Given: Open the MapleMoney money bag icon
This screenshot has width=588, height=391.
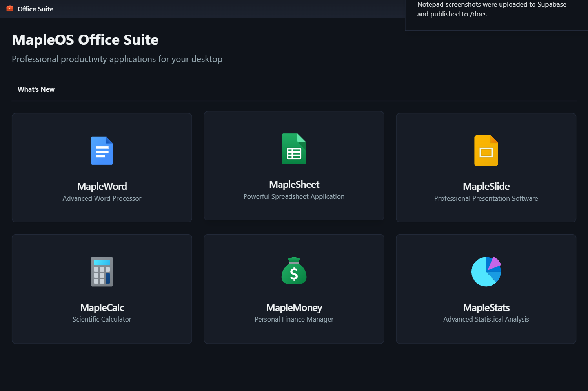Looking at the screenshot, I should 294,271.
